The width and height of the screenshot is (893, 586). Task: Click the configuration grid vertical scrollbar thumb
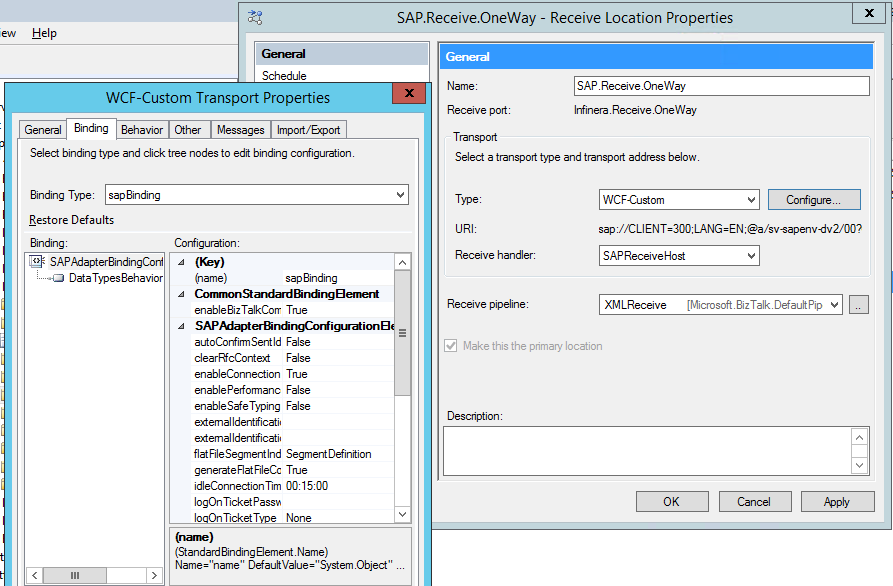click(x=403, y=333)
